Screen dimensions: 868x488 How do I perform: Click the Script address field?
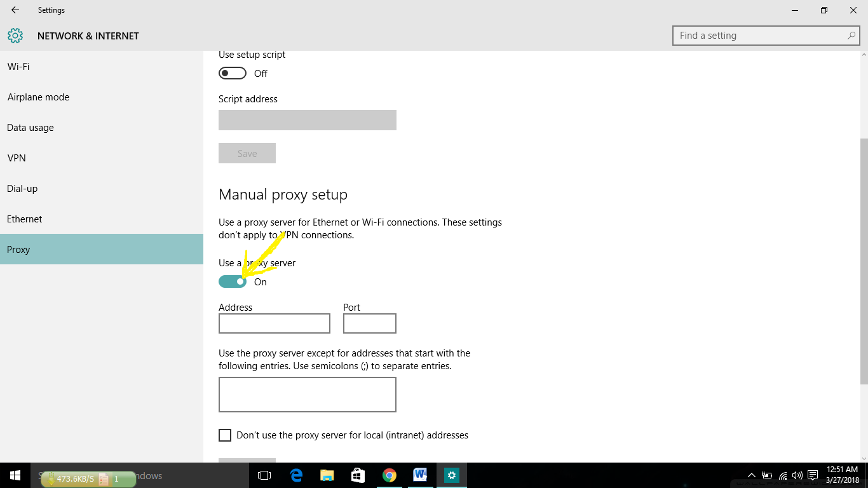[x=308, y=120]
